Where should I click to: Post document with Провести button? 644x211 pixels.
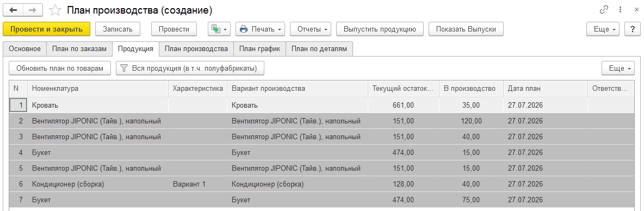pyautogui.click(x=174, y=29)
